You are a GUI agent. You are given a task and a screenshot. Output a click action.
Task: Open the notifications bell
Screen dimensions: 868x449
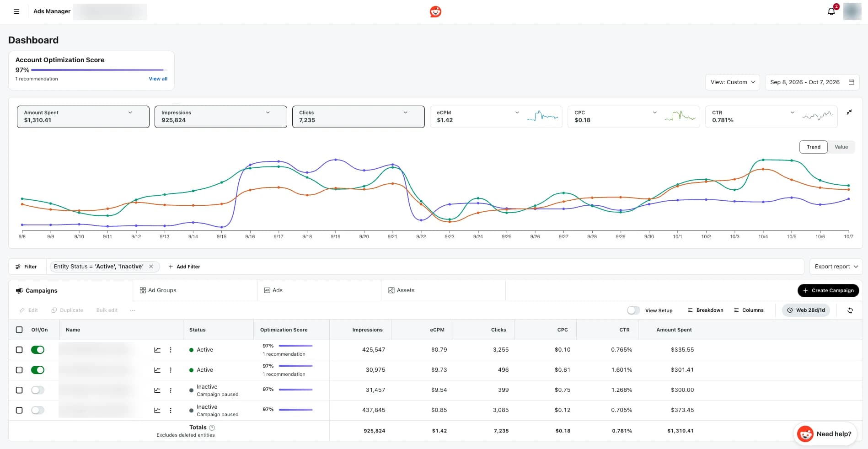tap(831, 11)
